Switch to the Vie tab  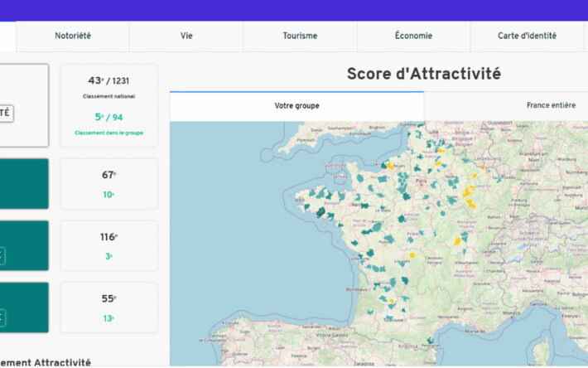[186, 36]
